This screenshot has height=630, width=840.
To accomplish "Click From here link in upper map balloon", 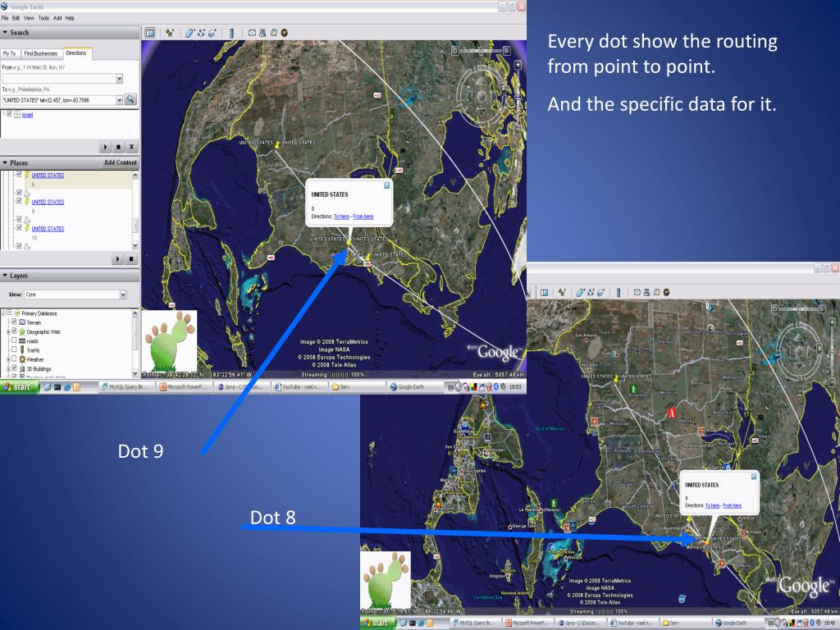I will coord(363,217).
